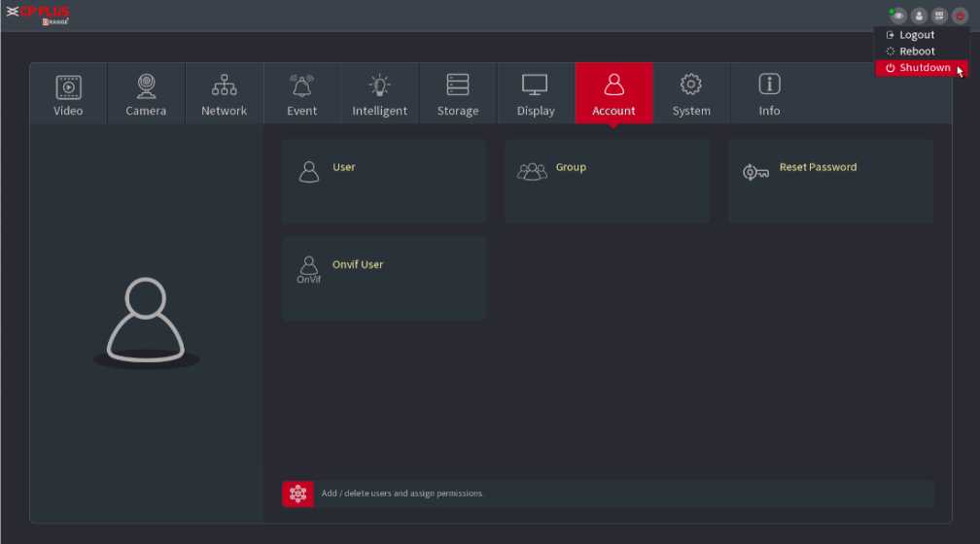980x544 pixels.
Task: Open the Network settings icon
Action: [x=224, y=93]
